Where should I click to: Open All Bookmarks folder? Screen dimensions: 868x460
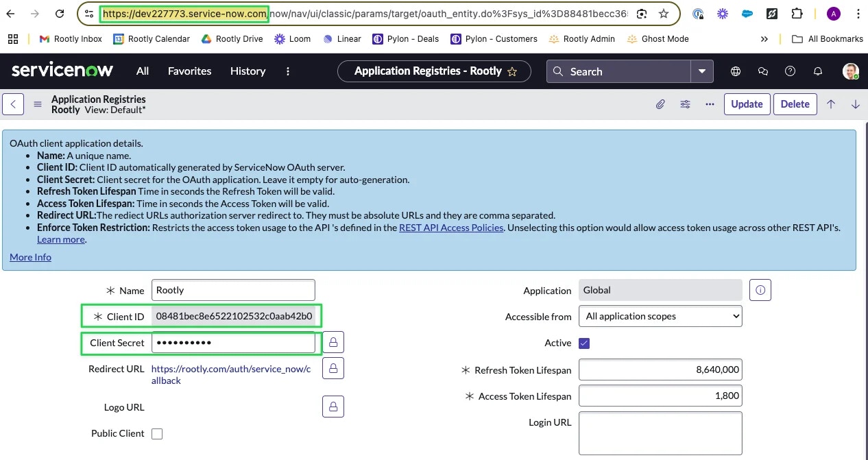pos(828,39)
